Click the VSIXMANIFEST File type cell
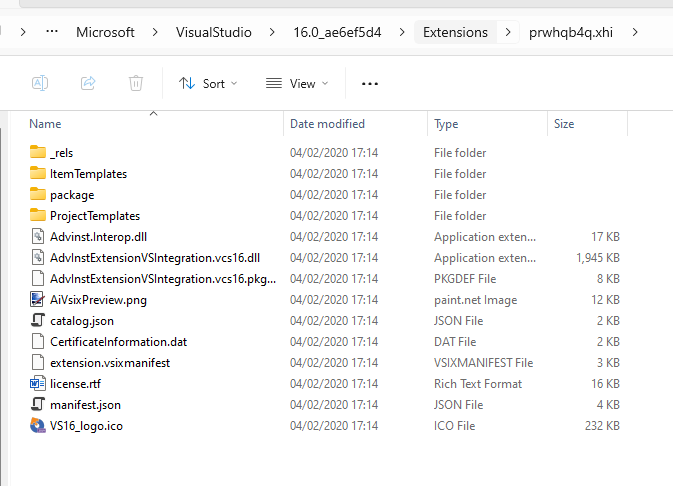 coord(483,363)
